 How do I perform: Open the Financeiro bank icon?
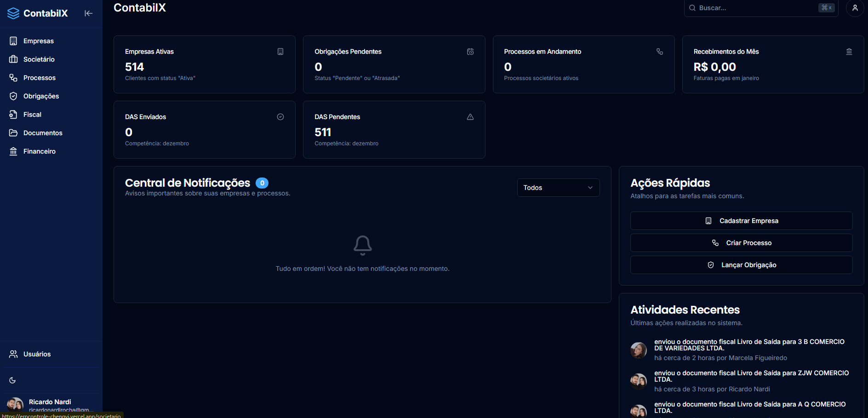pos(13,151)
